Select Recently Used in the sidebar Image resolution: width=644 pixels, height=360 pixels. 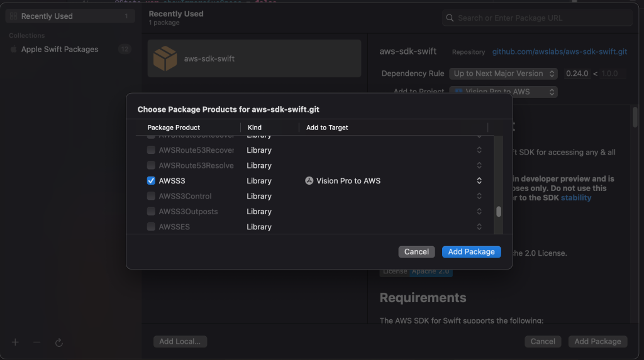(x=70, y=16)
